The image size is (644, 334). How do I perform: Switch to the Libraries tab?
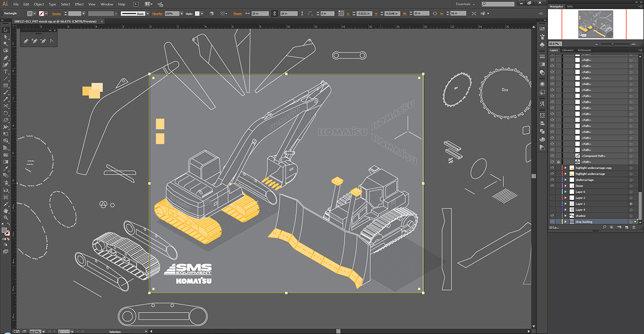coord(568,50)
